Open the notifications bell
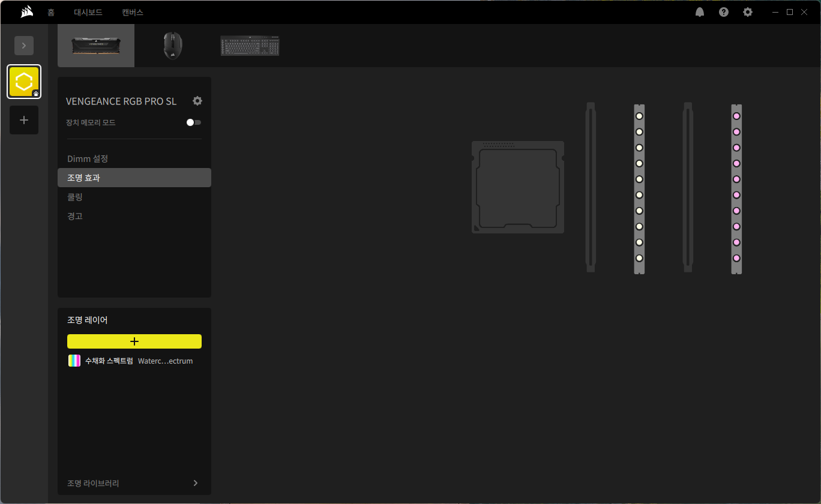The height and width of the screenshot is (504, 821). (x=700, y=12)
